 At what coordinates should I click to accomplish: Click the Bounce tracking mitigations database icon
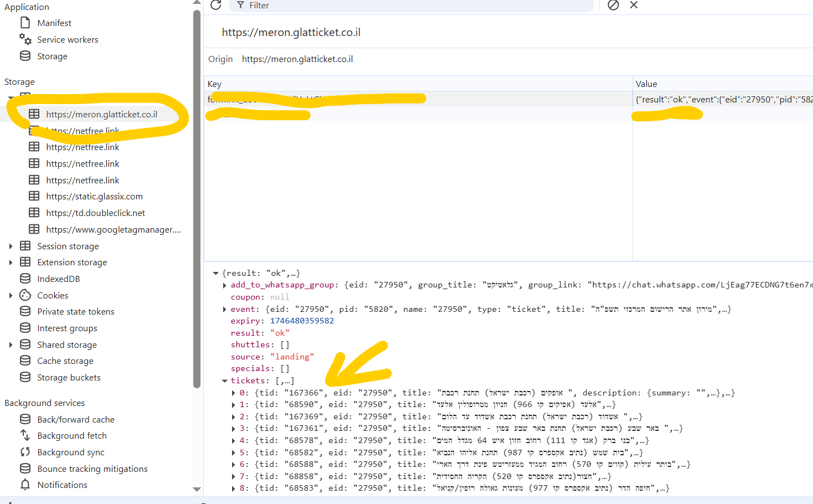pyautogui.click(x=25, y=469)
